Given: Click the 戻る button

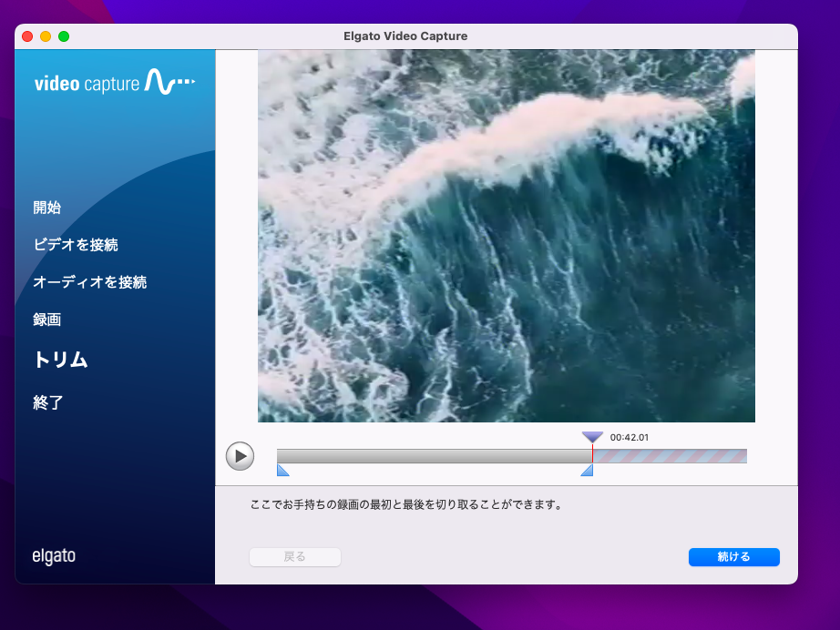Looking at the screenshot, I should coord(294,557).
